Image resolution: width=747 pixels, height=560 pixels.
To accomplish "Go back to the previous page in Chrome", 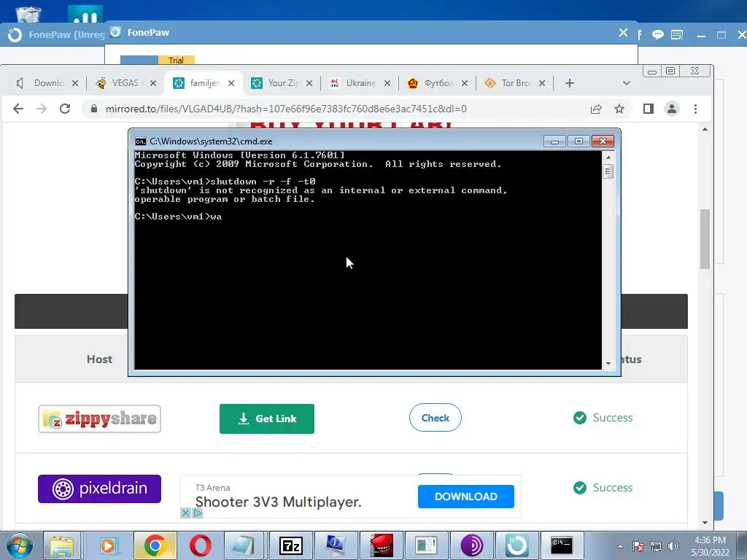I will click(x=18, y=109).
